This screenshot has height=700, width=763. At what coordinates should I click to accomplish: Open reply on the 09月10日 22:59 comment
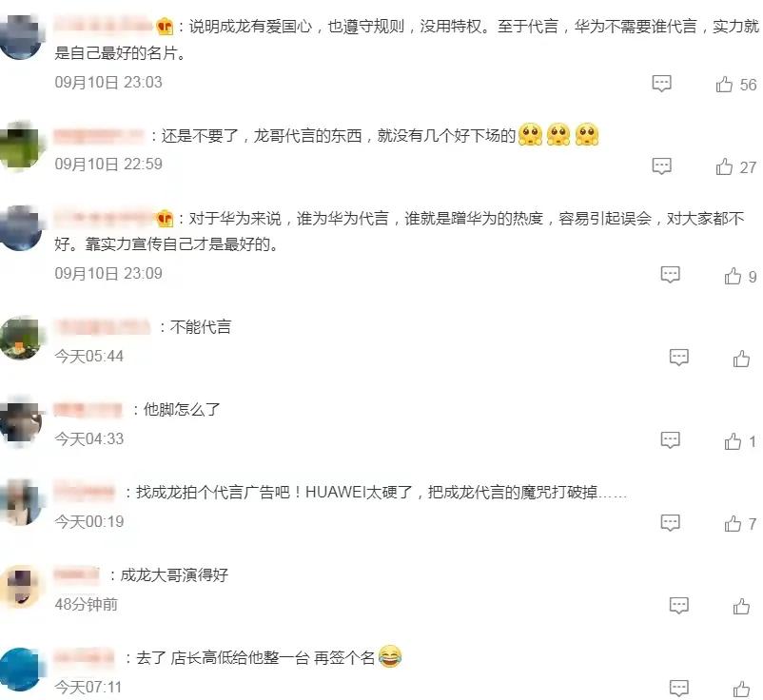661,166
